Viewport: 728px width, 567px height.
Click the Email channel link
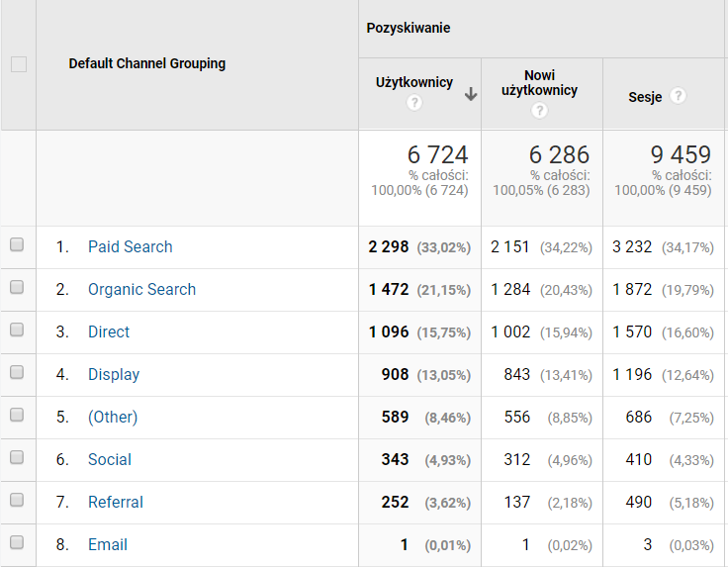click(108, 545)
